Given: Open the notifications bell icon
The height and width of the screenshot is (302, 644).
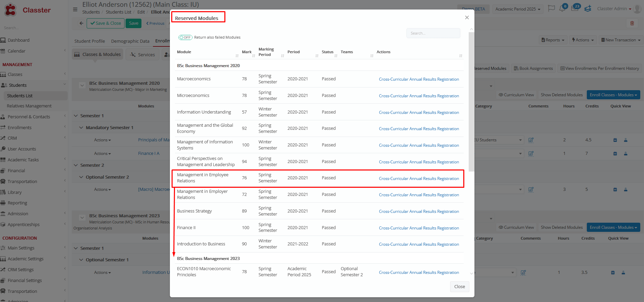Looking at the screenshot, I should coord(562,9).
